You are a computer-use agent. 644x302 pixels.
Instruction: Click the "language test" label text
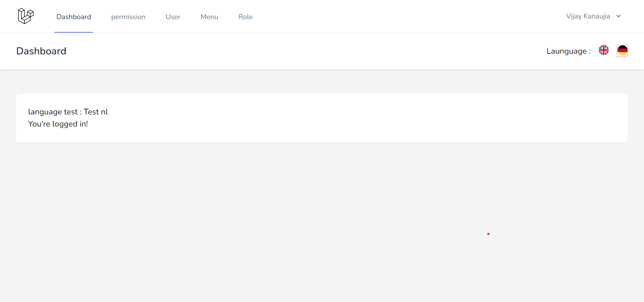click(x=53, y=112)
